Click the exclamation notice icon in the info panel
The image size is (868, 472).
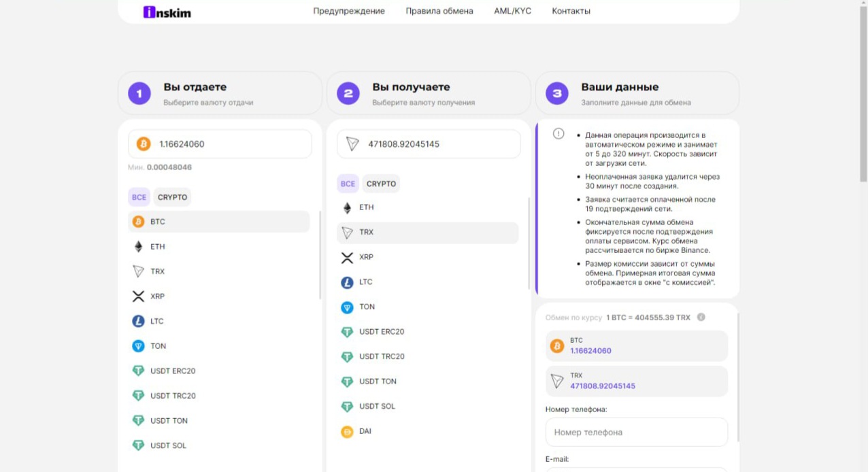(x=558, y=134)
